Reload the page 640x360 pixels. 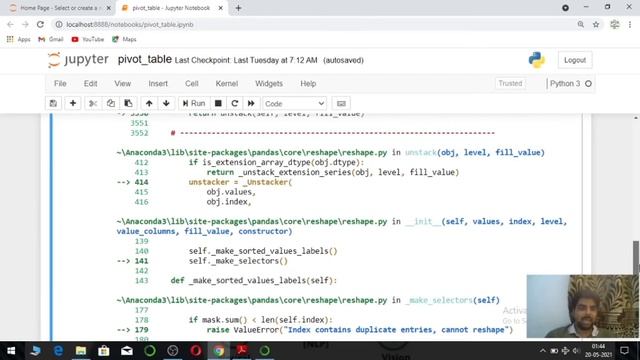pyautogui.click(x=40, y=24)
